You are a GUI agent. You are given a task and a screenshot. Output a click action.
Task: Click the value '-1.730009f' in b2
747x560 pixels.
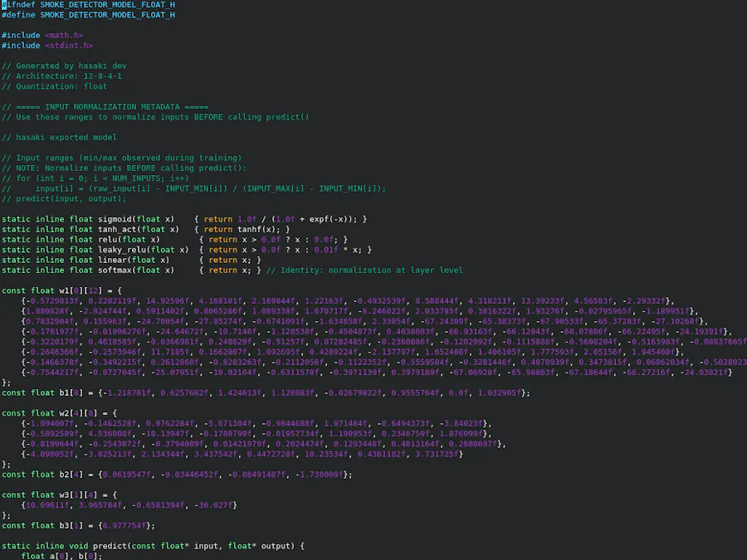coord(320,475)
